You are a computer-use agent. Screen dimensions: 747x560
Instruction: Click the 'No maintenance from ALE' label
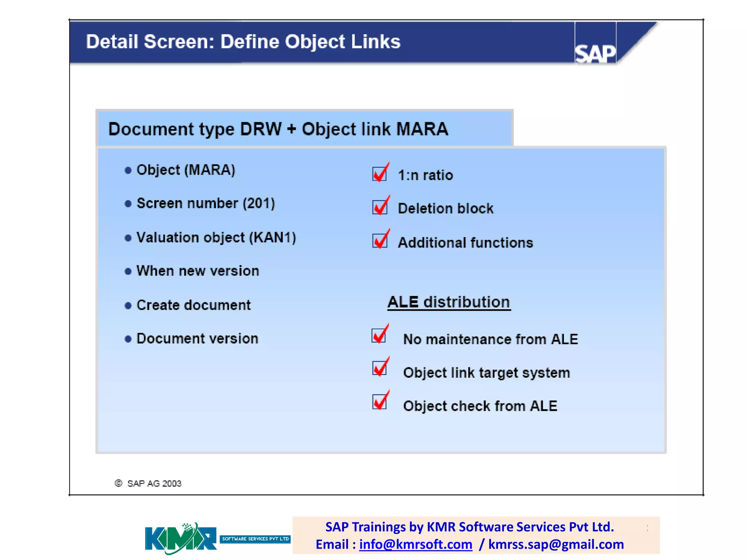coord(491,339)
